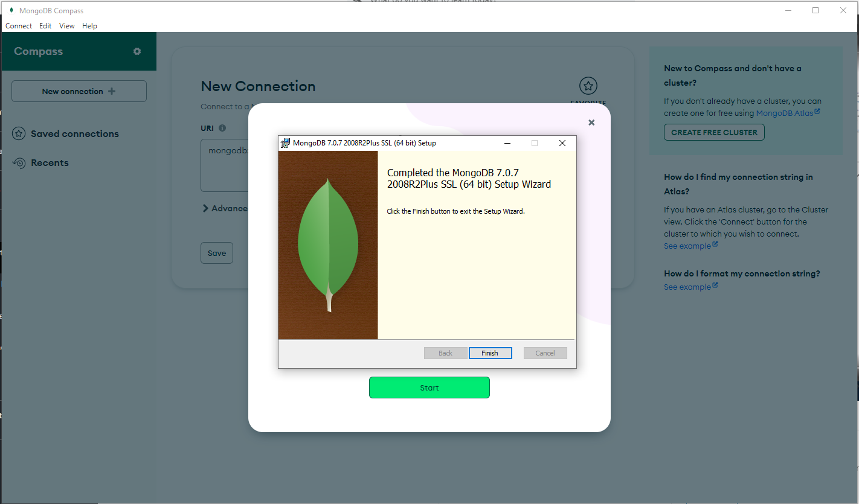Click the MongoDB Setup installer title icon
859x504 pixels.
point(285,143)
